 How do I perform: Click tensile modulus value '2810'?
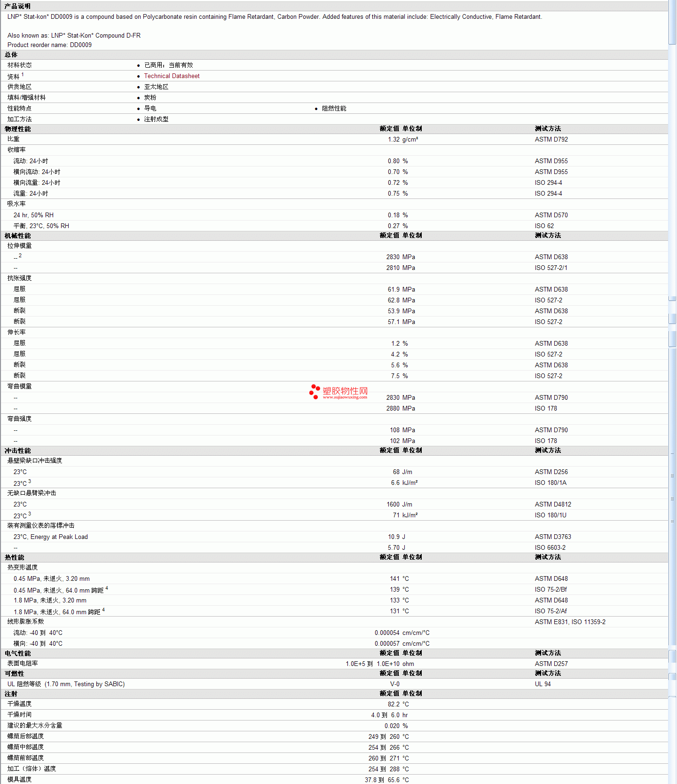pyautogui.click(x=393, y=268)
